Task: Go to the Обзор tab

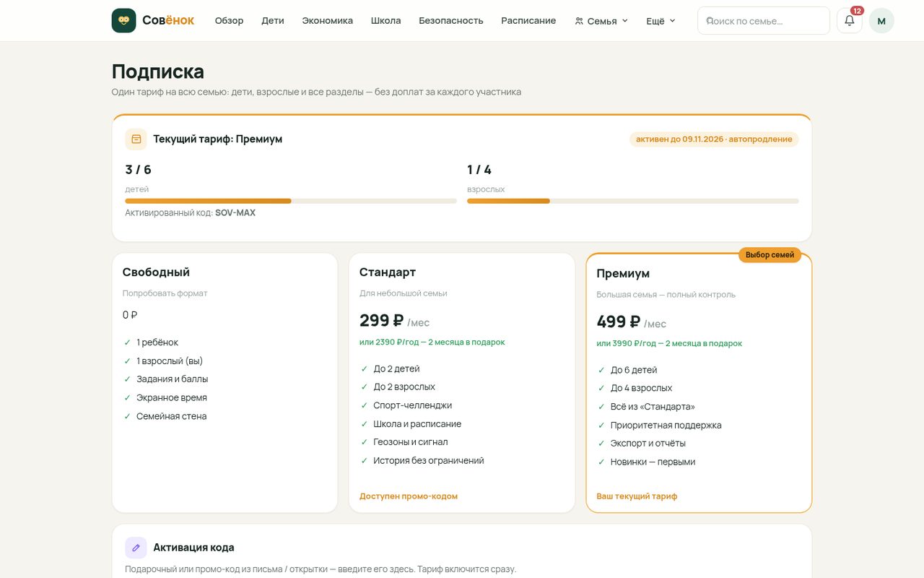Action: 229,20
